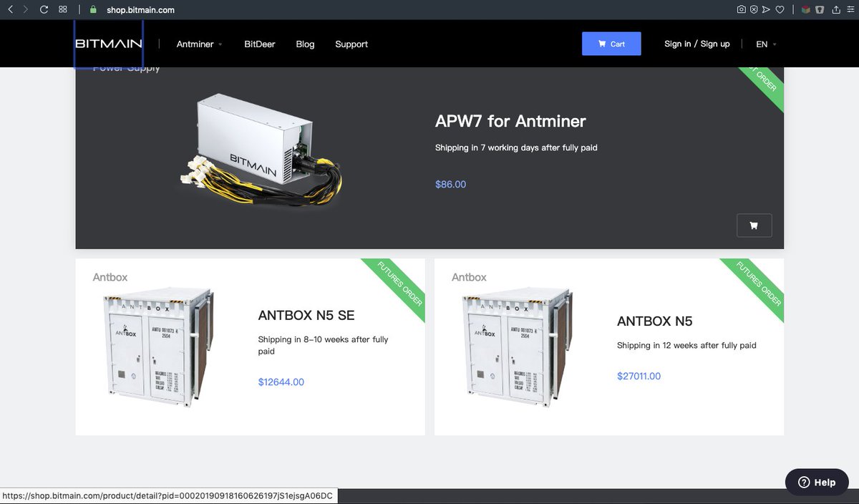Select the shop.bitmain.com address bar

coord(140,10)
